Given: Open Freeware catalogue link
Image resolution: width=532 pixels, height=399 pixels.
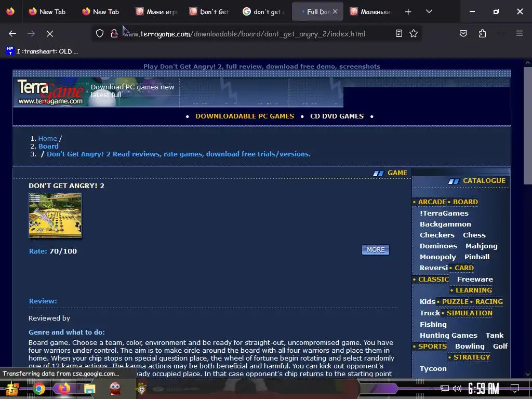Looking at the screenshot, I should (475, 279).
